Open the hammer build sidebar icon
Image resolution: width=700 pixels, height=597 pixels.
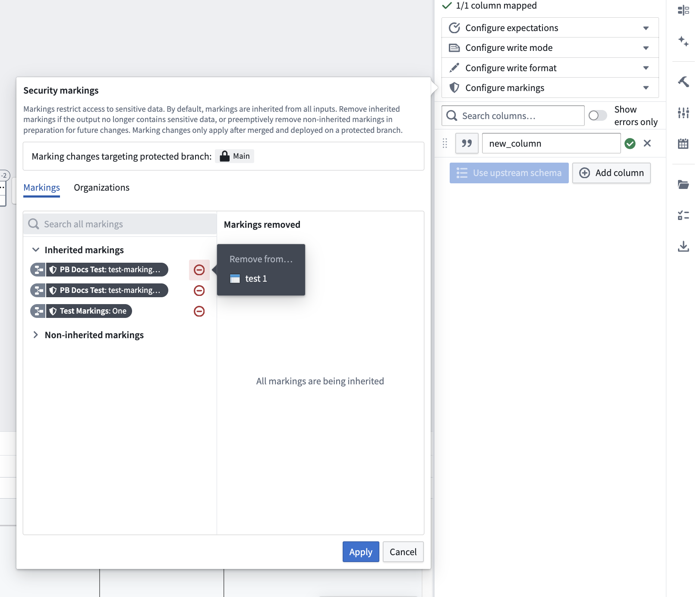(x=683, y=81)
